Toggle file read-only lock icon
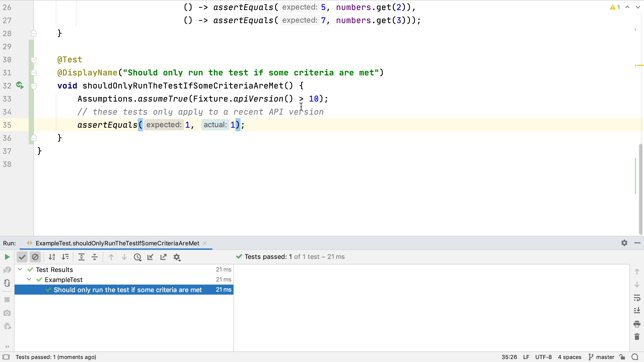This screenshot has width=644, height=362. [x=622, y=357]
